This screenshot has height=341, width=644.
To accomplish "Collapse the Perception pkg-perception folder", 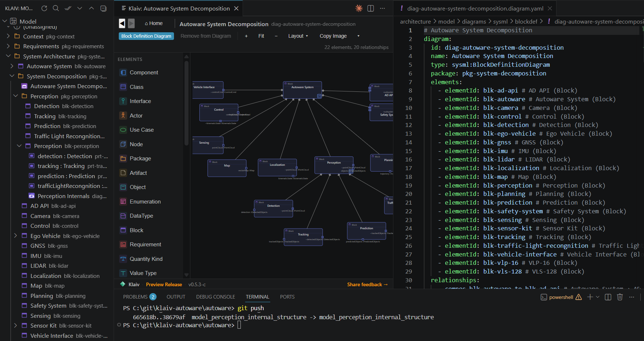I will 15,96.
